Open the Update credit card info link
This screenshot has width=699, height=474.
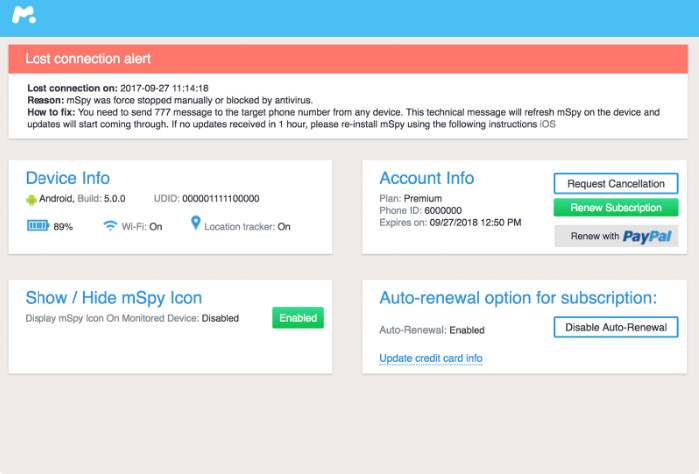tap(431, 358)
